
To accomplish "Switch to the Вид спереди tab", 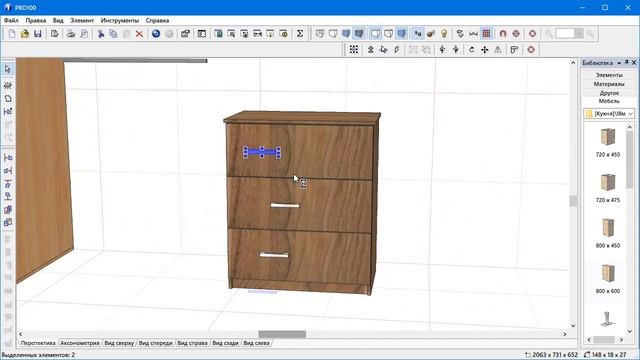I will click(156, 343).
